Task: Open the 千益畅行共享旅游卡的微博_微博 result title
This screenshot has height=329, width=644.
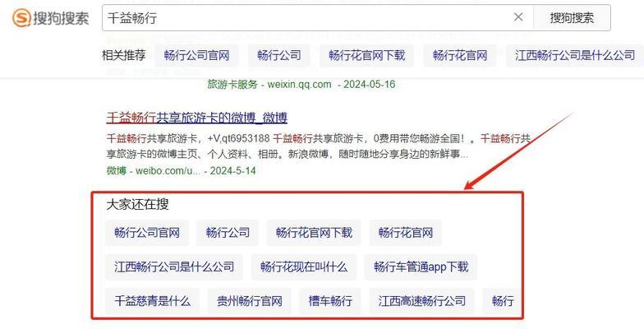Action: pyautogui.click(x=197, y=118)
